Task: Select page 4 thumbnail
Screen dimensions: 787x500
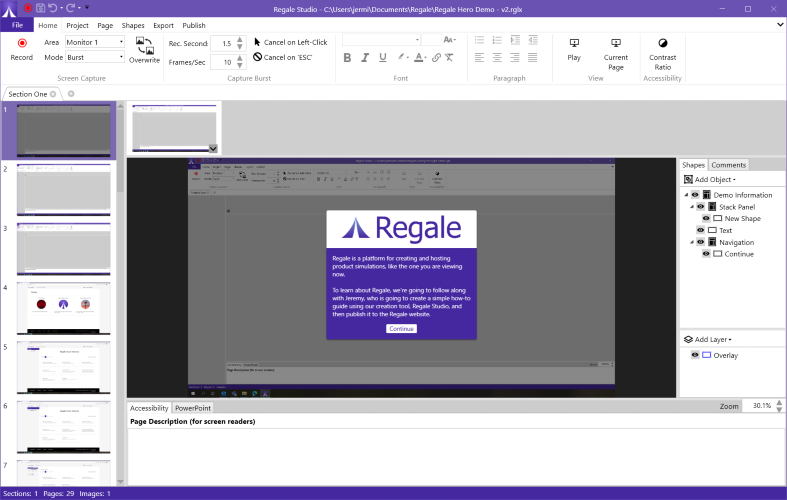Action: [64, 308]
